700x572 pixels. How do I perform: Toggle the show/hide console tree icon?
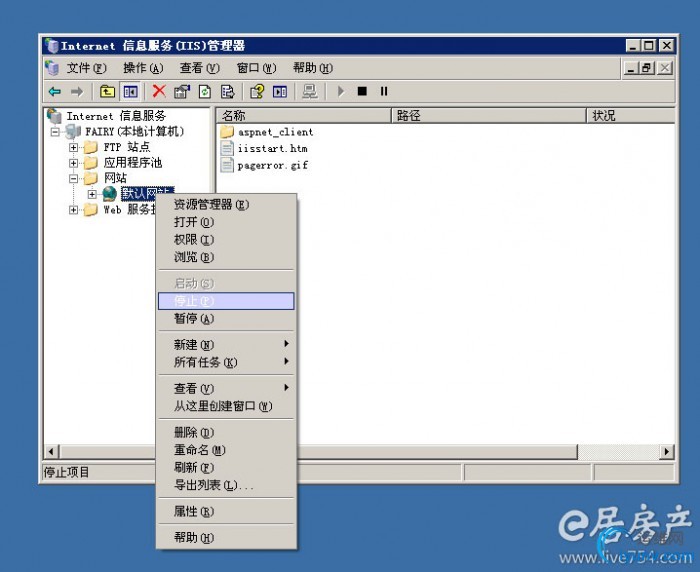click(x=130, y=92)
